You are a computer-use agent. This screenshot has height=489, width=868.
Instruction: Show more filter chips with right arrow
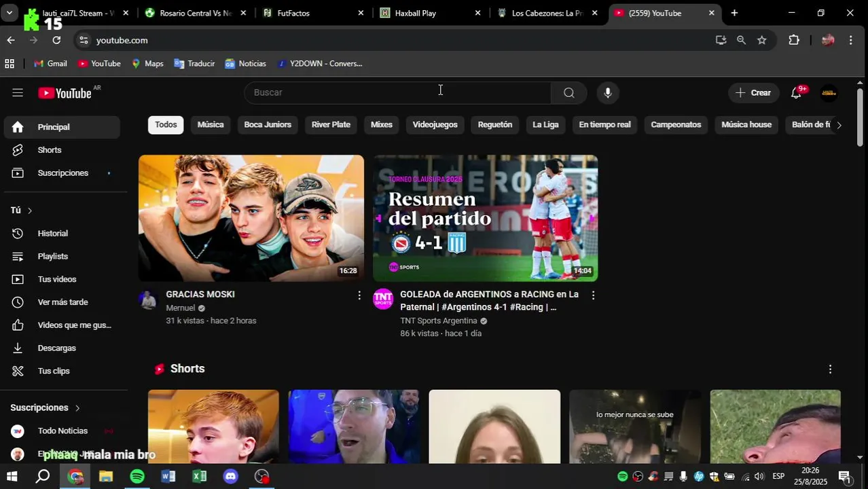click(x=839, y=125)
